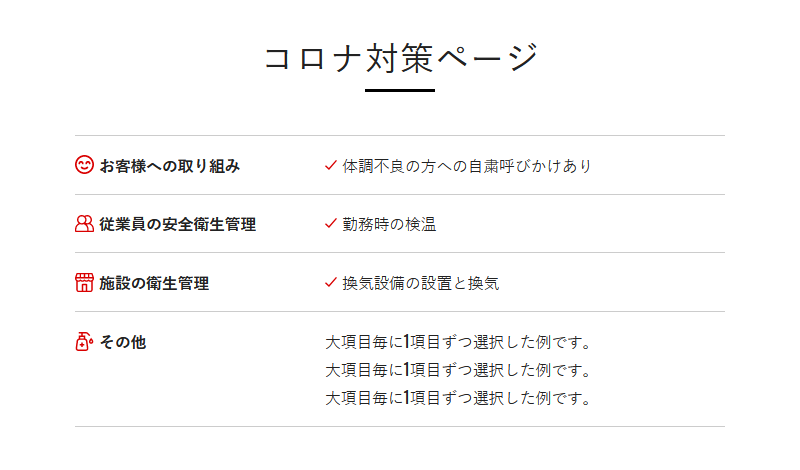This screenshot has height=470, width=800.
Task: Click the smiley face icon
Action: (84, 165)
